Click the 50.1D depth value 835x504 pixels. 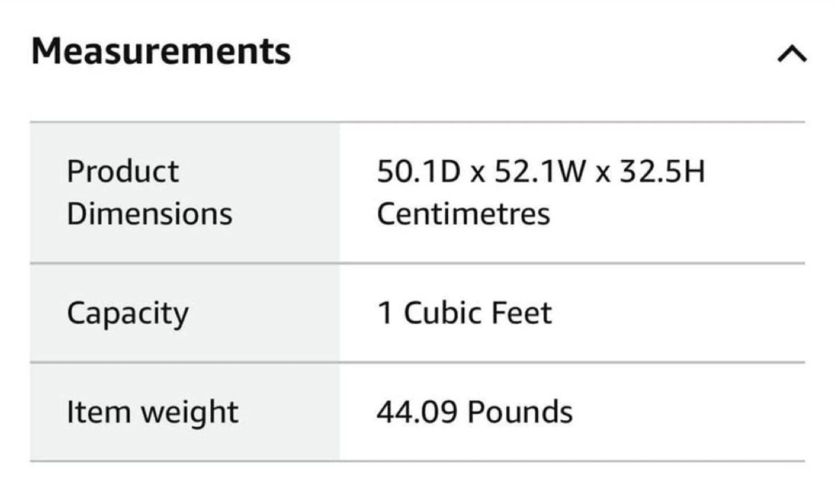419,172
